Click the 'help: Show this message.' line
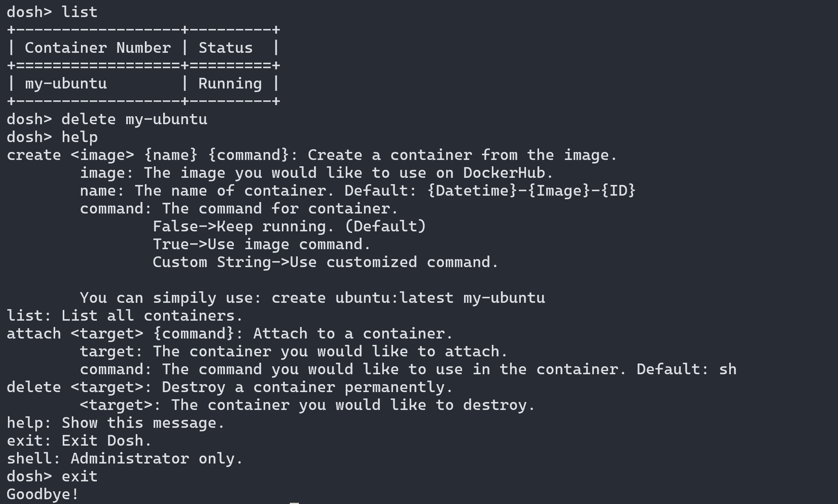This screenshot has width=838, height=504. coord(116,423)
